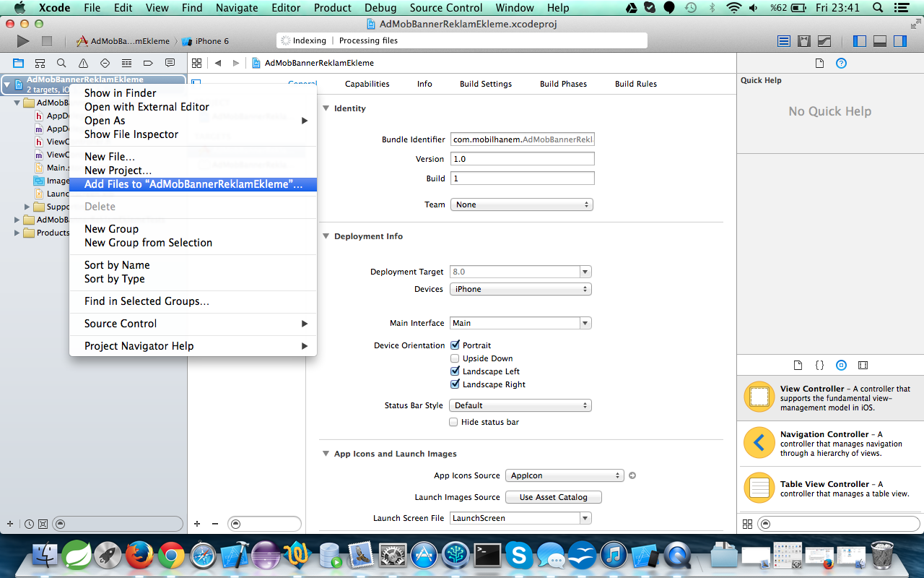
Task: Click the Version field showing 1.0
Action: pos(523,159)
